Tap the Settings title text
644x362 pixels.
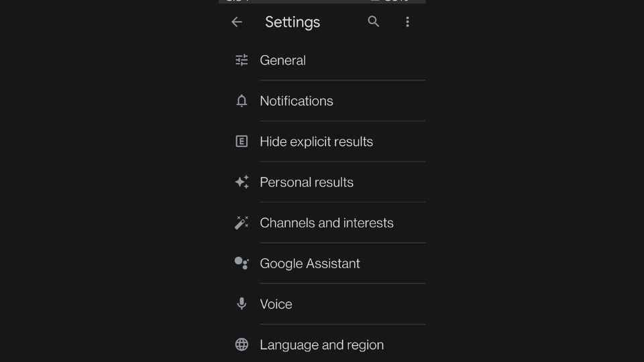pos(292,22)
